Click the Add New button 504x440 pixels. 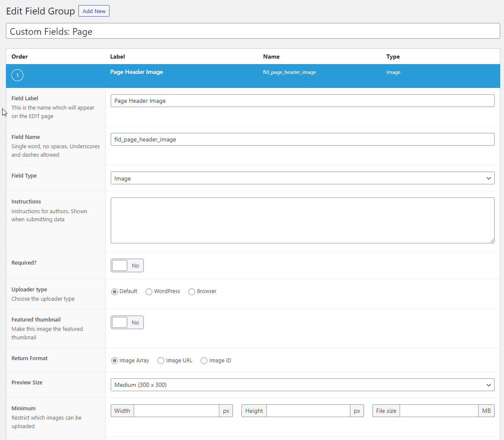coord(94,11)
